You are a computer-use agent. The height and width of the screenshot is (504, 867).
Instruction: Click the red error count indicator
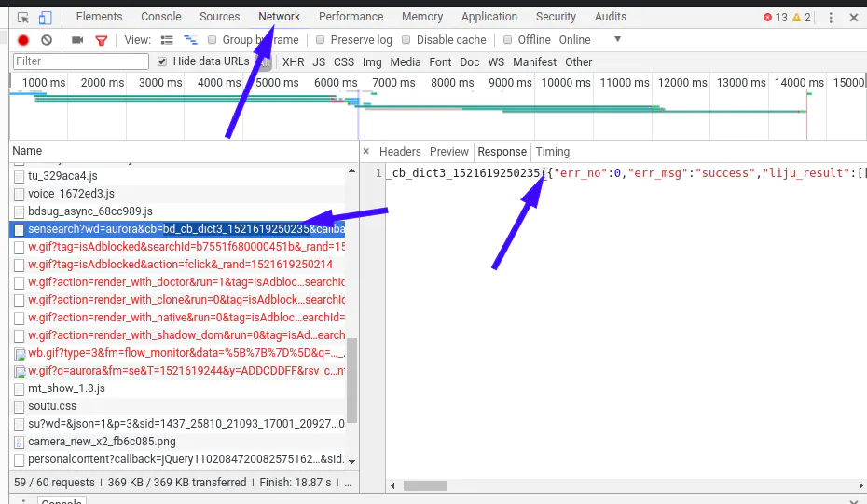(775, 17)
